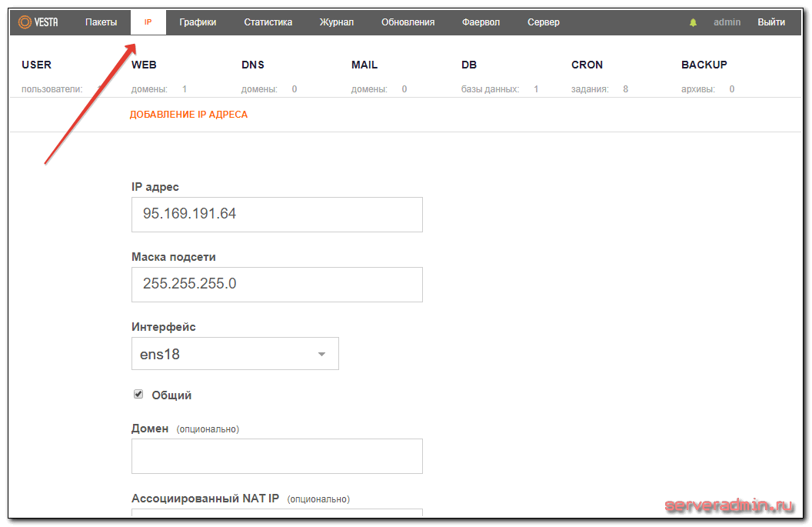Open the USER section
This screenshot has width=812, height=527.
pyautogui.click(x=36, y=65)
